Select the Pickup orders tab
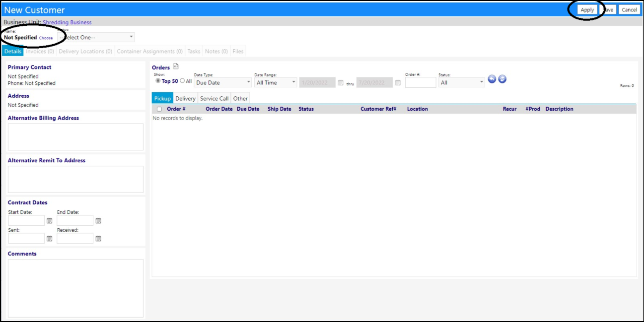Viewport: 644px width, 322px height. tap(162, 98)
